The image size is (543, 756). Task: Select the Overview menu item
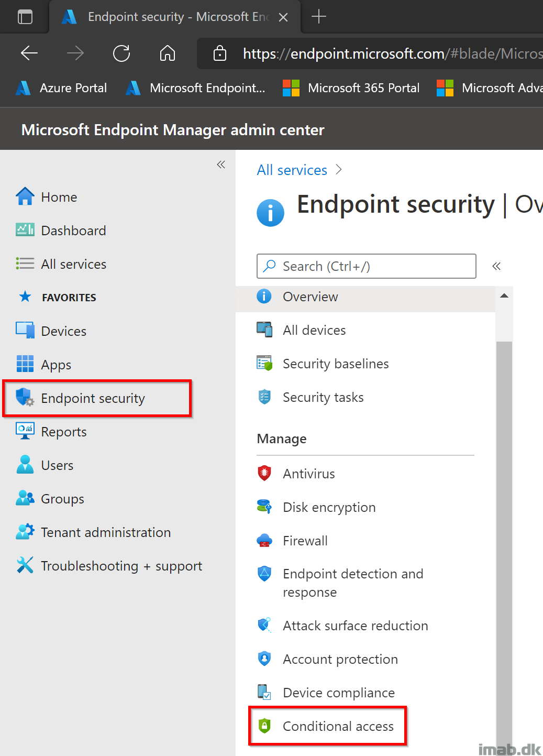(x=365, y=297)
